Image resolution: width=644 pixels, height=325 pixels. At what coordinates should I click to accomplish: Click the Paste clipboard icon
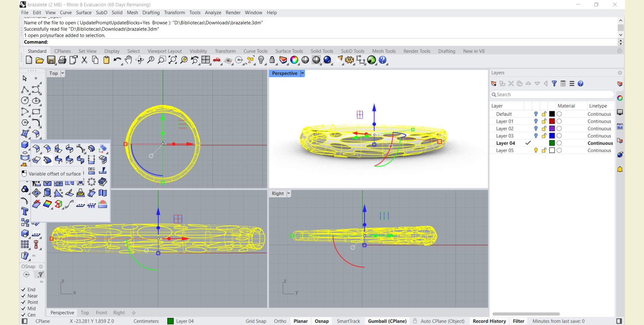106,60
